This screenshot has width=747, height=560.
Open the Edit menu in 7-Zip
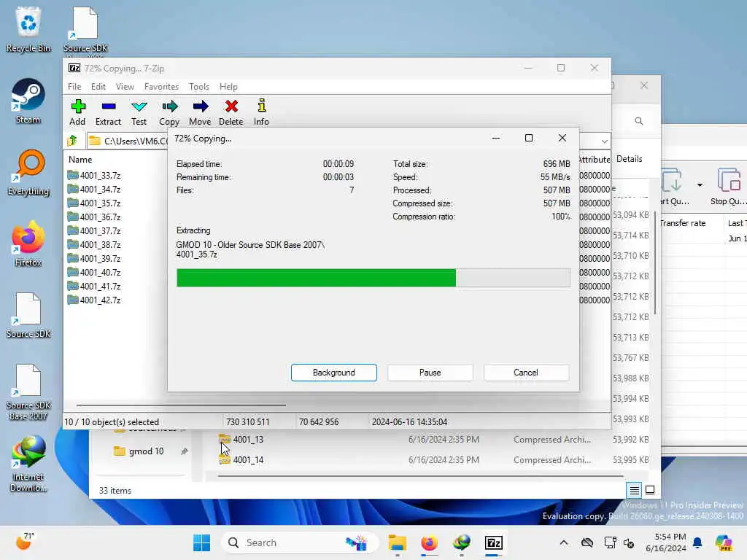click(98, 87)
